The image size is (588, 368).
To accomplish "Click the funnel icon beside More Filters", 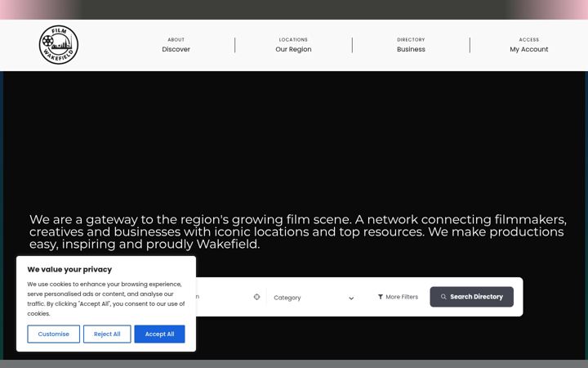I will [x=381, y=297].
